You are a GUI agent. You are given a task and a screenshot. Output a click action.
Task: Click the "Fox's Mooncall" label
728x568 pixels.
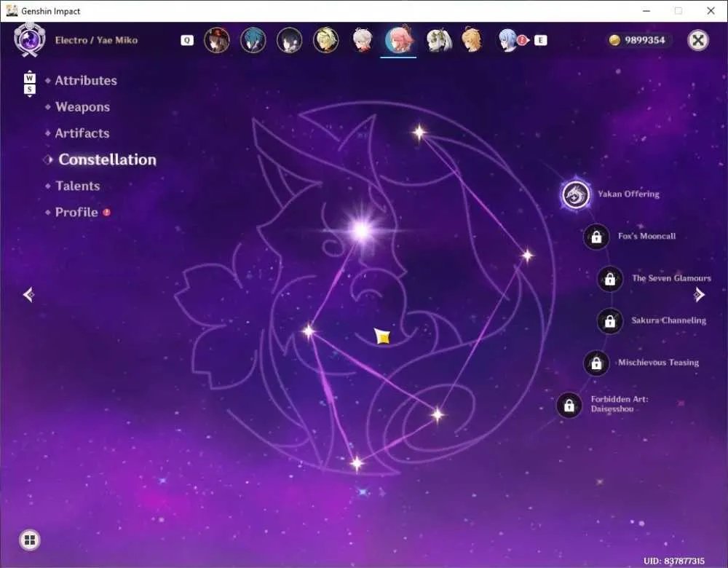(x=646, y=236)
